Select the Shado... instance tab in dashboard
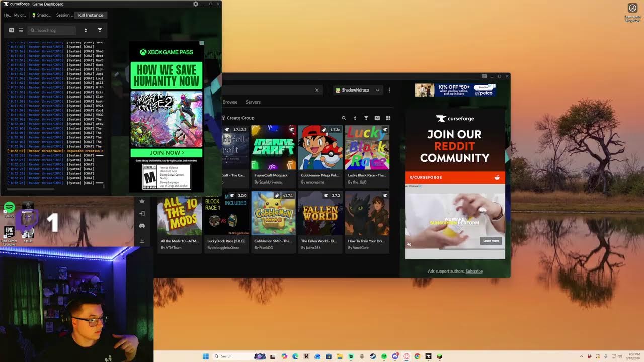 pyautogui.click(x=42, y=15)
